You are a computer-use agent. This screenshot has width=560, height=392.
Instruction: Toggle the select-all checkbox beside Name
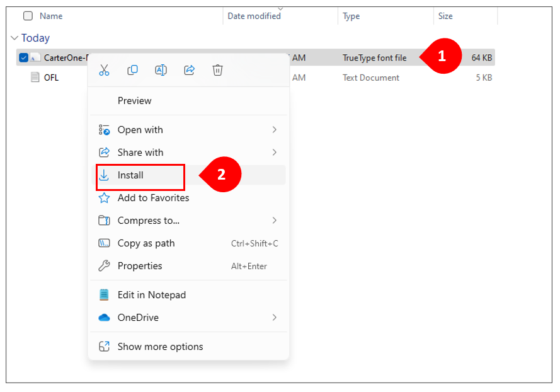coord(28,16)
